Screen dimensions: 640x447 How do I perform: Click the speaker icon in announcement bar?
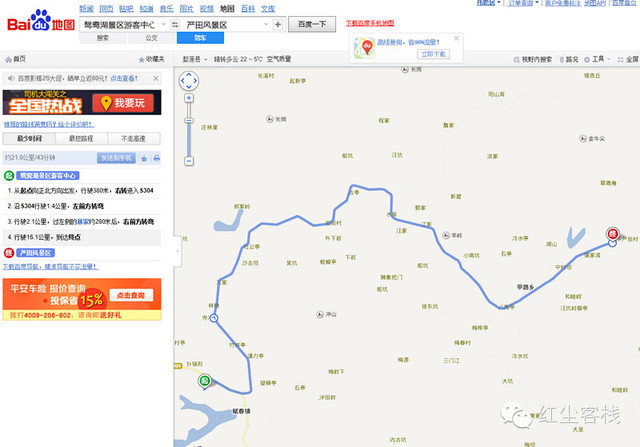11,78
